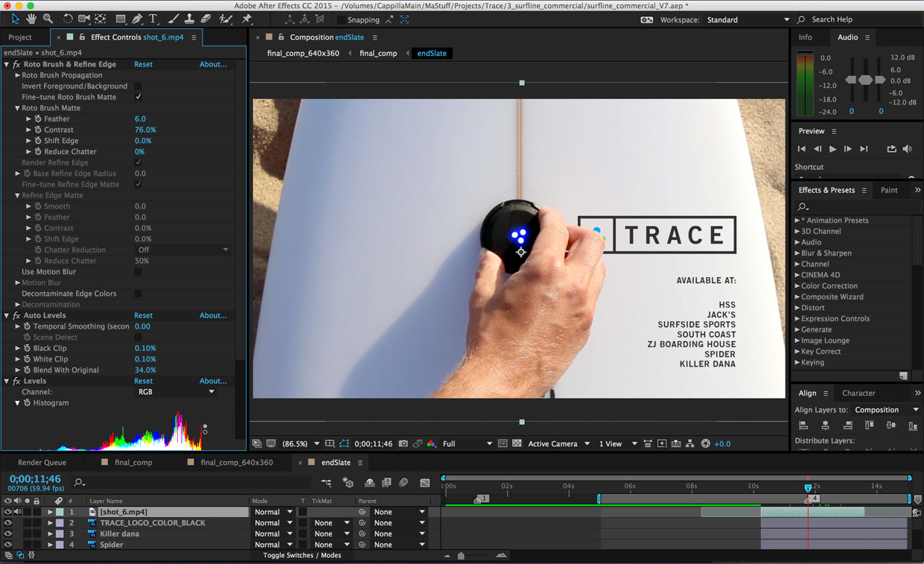Switch to the Project tab
Viewport: 924px width, 564px height.
20,37
